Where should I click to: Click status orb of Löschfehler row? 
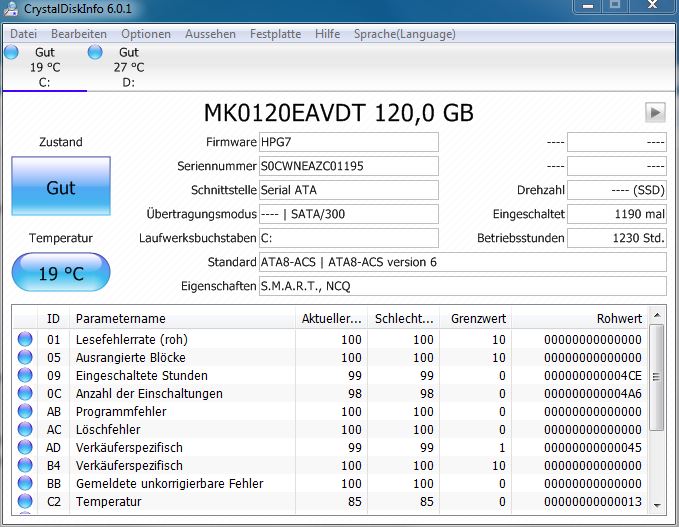coord(25,429)
